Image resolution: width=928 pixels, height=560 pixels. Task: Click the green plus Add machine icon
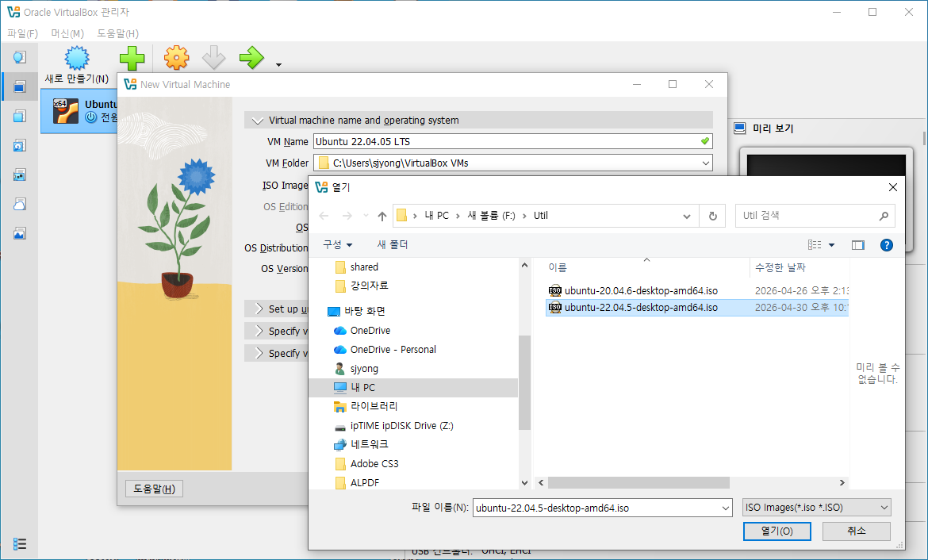[x=132, y=58]
